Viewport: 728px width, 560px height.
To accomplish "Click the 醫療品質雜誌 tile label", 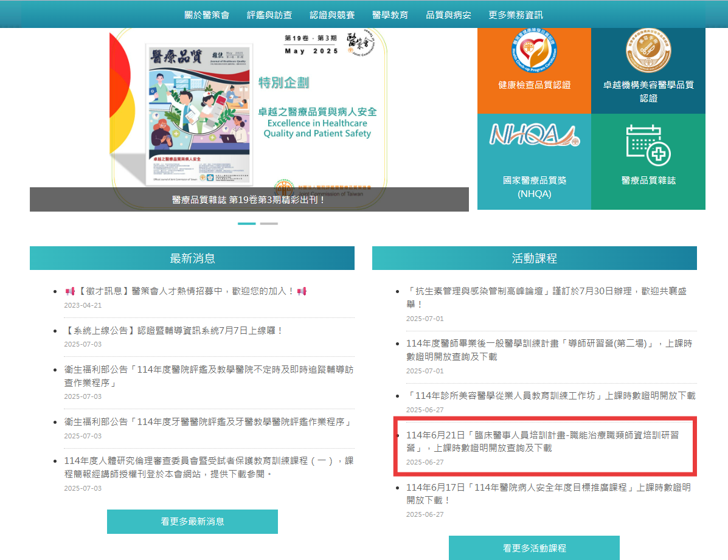I will point(648,180).
